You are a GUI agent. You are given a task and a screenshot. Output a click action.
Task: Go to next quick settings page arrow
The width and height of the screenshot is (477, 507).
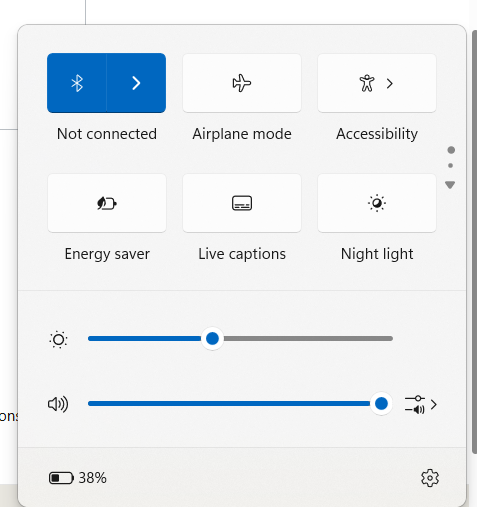(x=450, y=185)
